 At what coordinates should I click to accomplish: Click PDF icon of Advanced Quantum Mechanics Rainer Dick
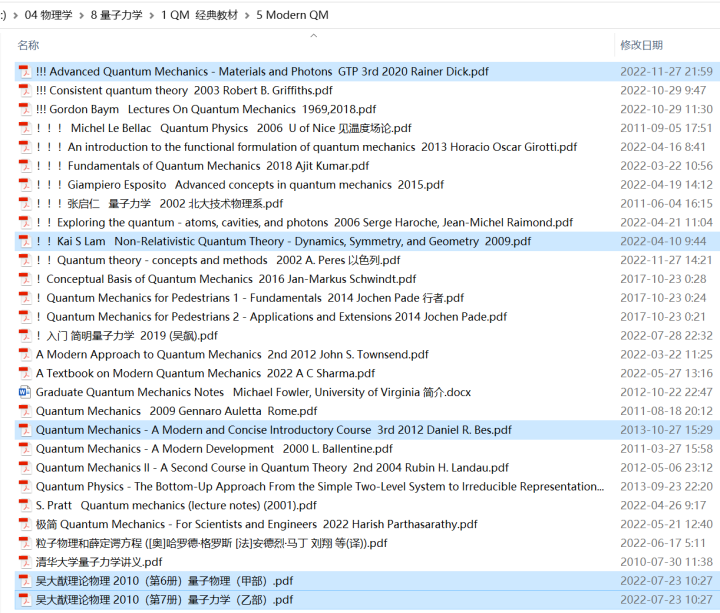coord(24,72)
